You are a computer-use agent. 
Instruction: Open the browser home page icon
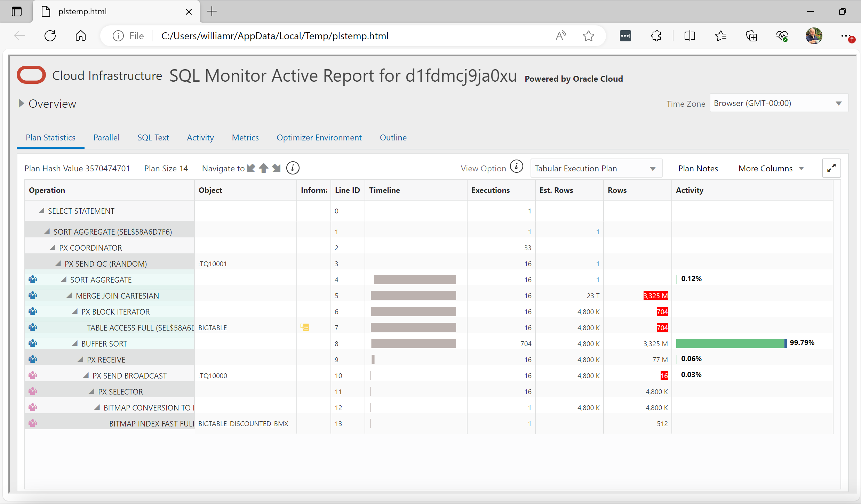click(80, 36)
